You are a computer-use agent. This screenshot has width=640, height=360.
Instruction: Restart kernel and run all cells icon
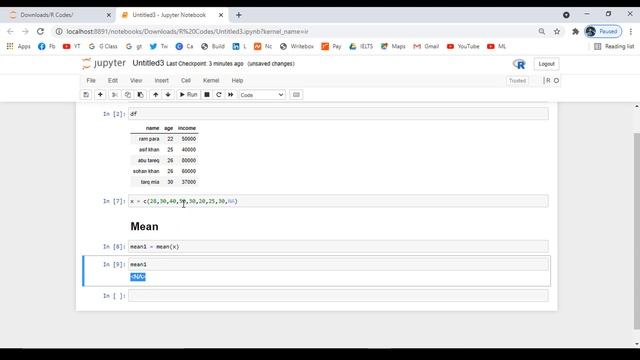tap(231, 95)
